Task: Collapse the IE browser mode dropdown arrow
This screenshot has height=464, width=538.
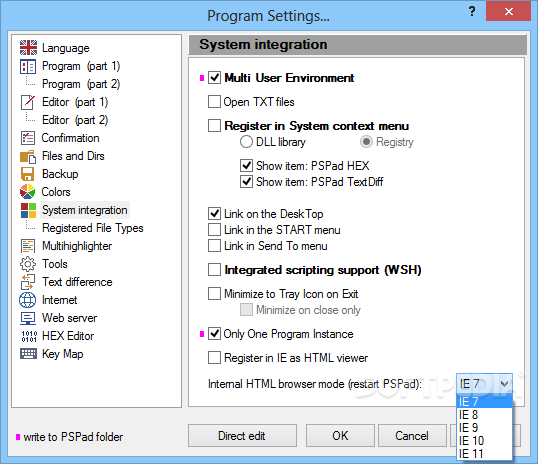Action: coord(504,384)
